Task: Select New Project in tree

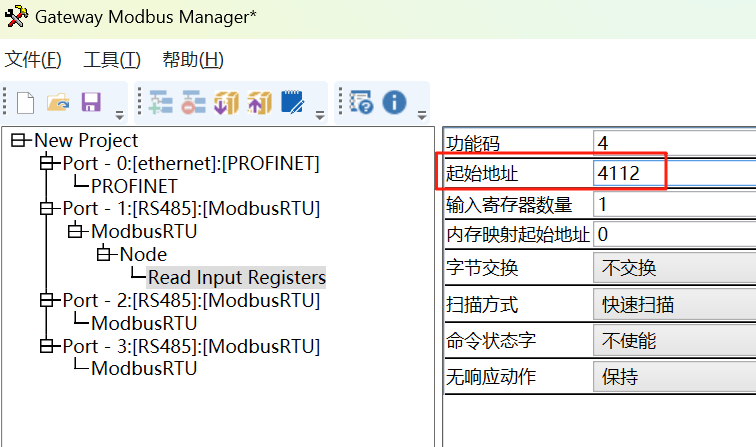Action: pyautogui.click(x=86, y=140)
